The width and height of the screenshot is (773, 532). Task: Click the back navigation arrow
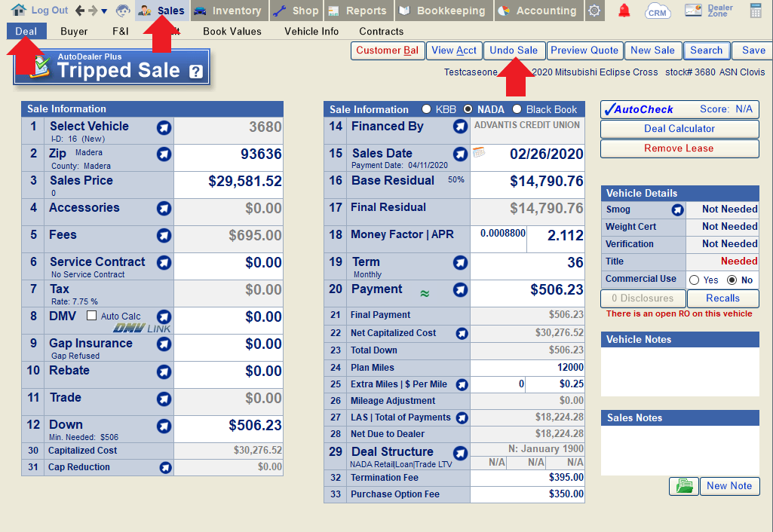(80, 11)
